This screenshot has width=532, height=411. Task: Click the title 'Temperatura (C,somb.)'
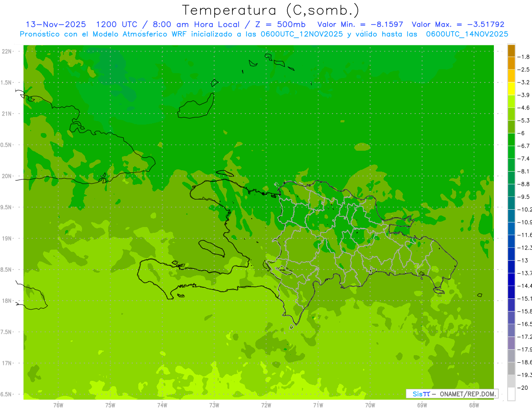click(270, 10)
